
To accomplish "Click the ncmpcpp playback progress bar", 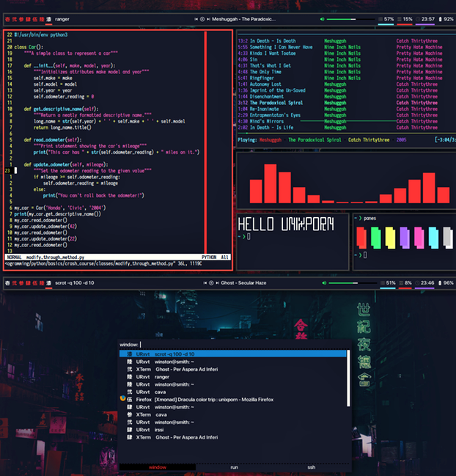I will tap(347, 133).
